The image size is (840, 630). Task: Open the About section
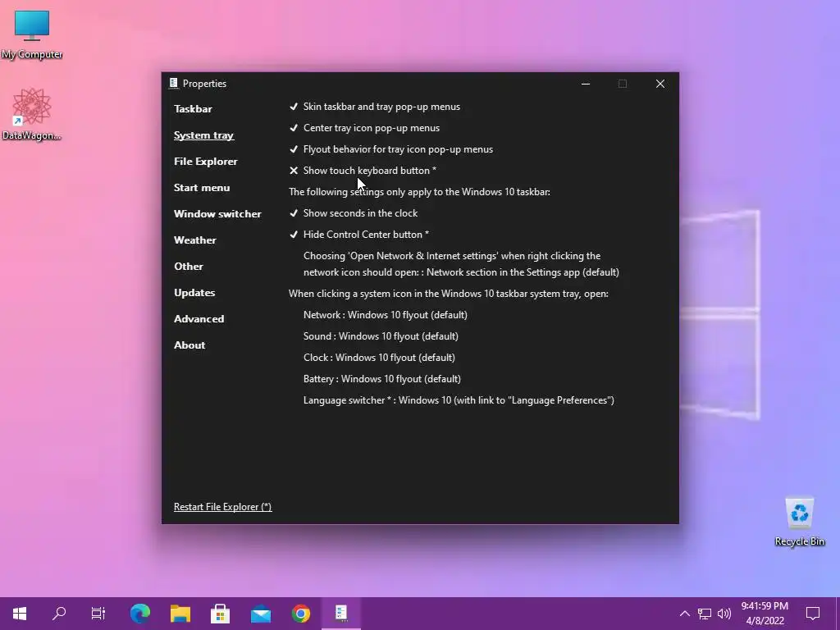pos(189,345)
